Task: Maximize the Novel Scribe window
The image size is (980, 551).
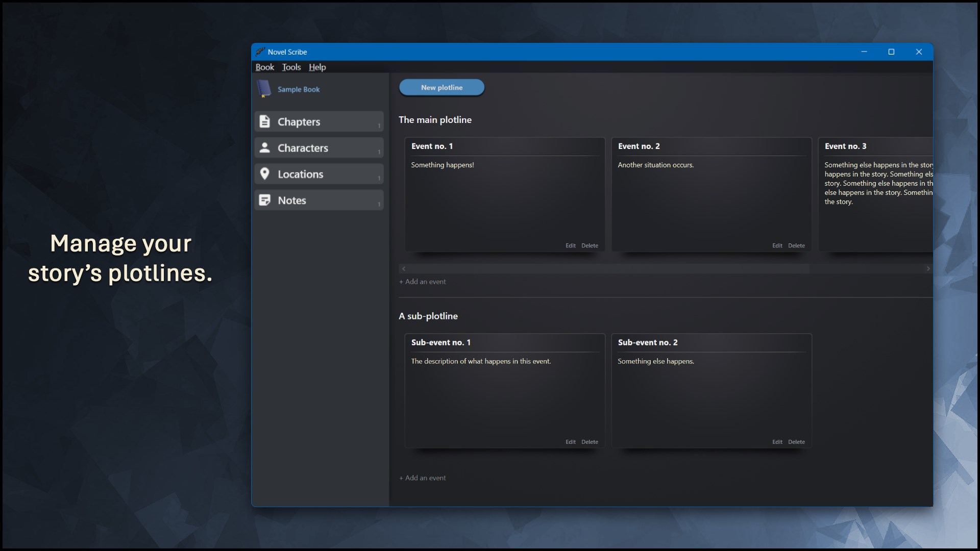Action: click(x=891, y=52)
